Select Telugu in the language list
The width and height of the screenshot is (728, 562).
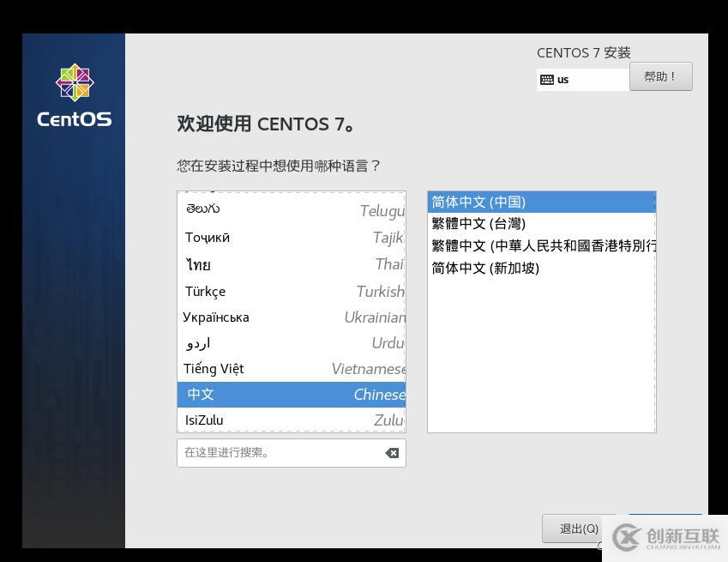(291, 210)
